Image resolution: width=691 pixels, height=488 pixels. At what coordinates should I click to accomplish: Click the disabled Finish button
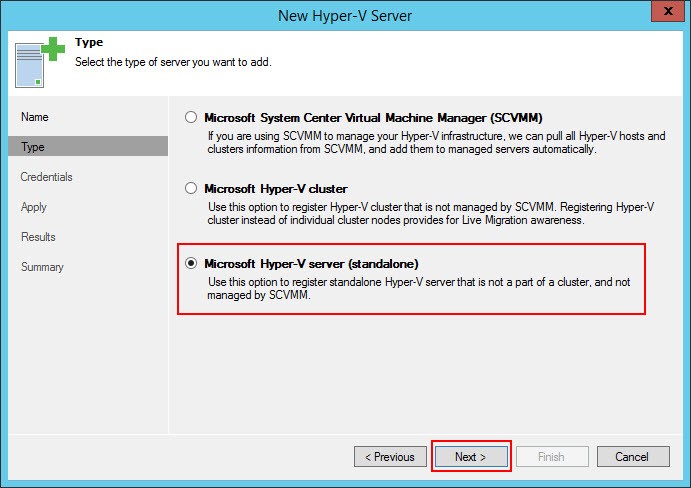click(552, 456)
